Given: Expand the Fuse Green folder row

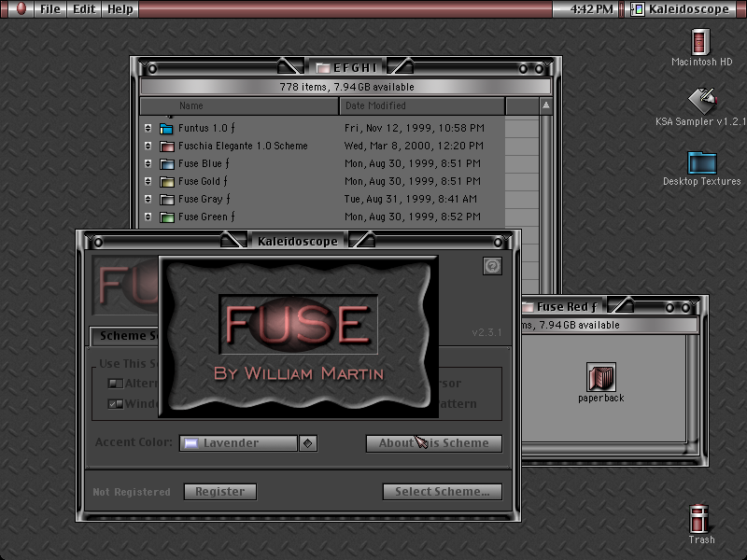Looking at the screenshot, I should tap(148, 217).
